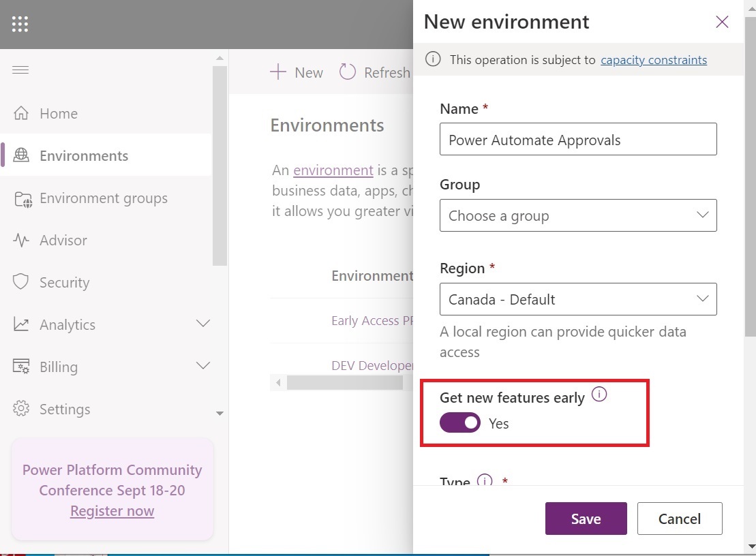Click New to create an environment
Image resolution: width=756 pixels, height=556 pixels.
pos(296,72)
